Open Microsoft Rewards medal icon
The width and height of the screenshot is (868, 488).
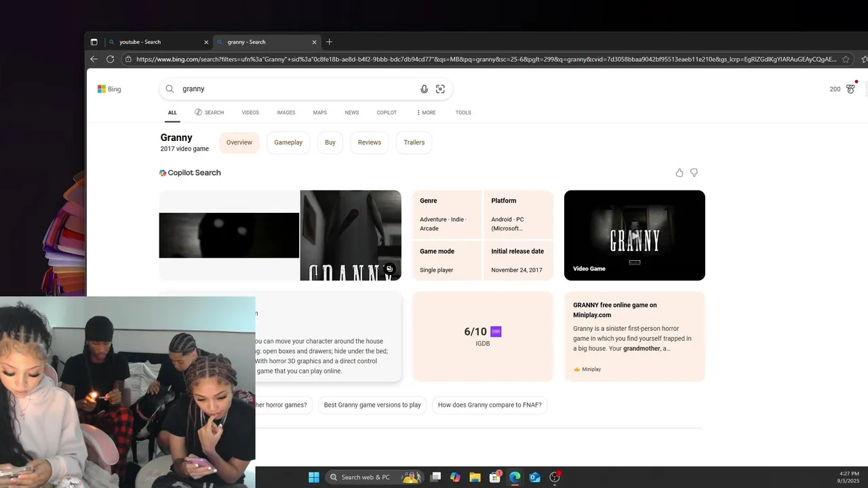pyautogui.click(x=850, y=89)
